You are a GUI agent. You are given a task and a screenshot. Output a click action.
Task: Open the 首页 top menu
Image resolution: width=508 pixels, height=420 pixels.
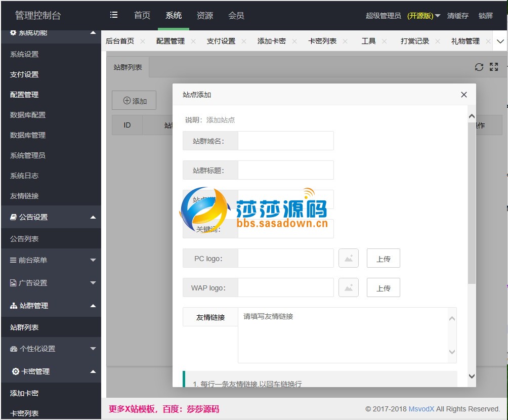(x=142, y=15)
